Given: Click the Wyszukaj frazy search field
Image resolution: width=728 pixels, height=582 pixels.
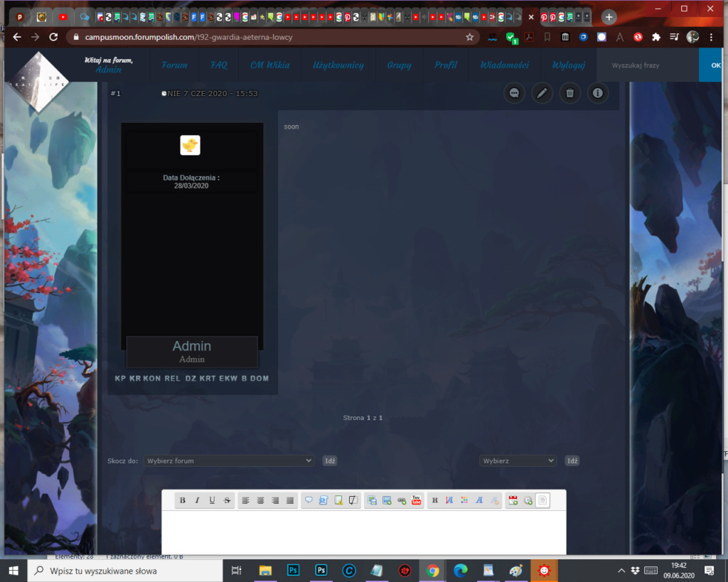Looking at the screenshot, I should (x=648, y=65).
